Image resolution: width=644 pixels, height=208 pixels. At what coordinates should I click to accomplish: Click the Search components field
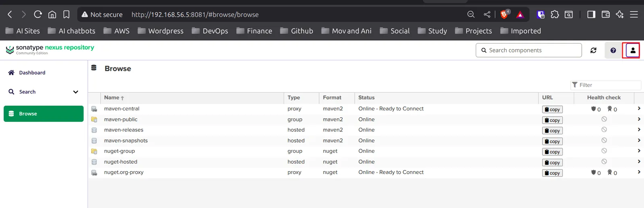coord(528,50)
